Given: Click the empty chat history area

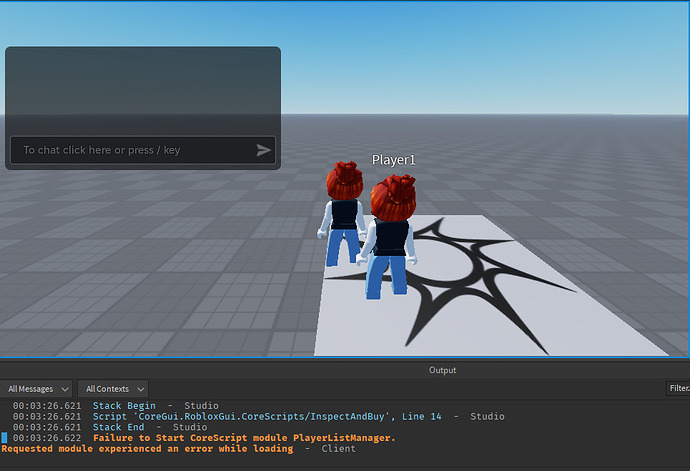Looking at the screenshot, I should click(x=143, y=90).
